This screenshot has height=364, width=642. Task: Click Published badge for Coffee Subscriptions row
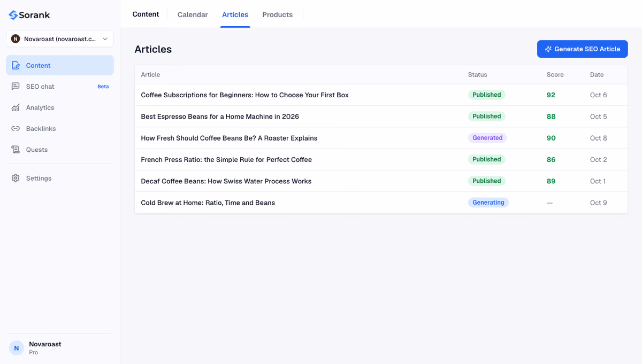pyautogui.click(x=487, y=95)
